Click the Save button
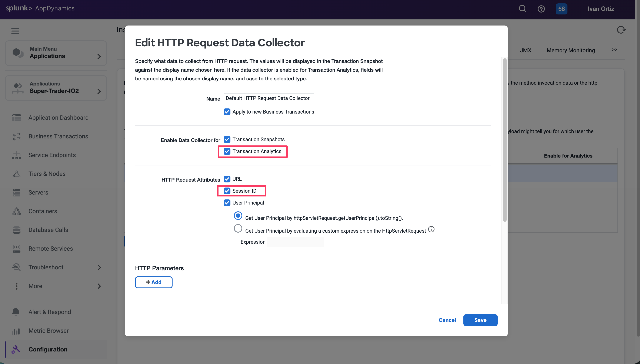 [x=480, y=320]
